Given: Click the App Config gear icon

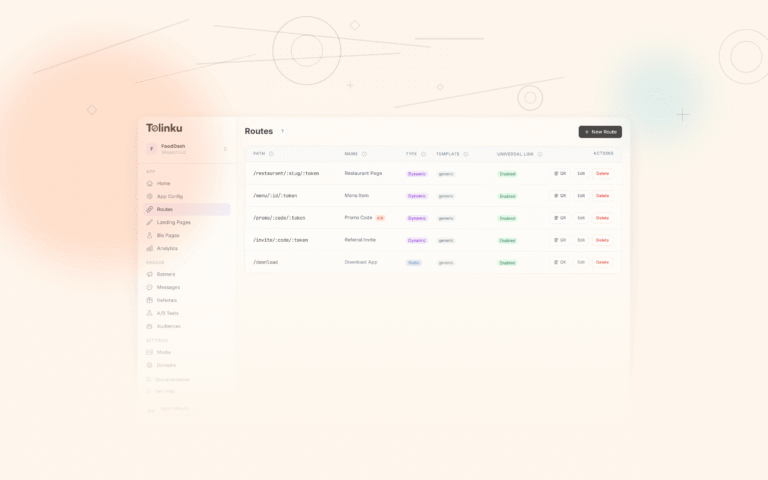Looking at the screenshot, I should tap(149, 196).
